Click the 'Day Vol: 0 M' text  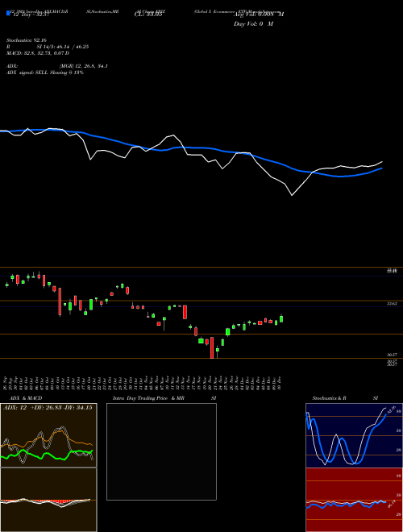tap(253, 23)
